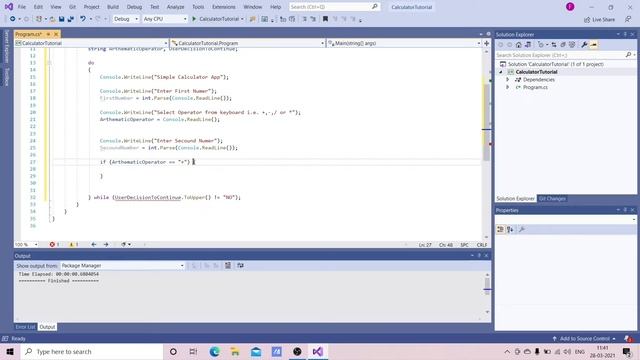Click the Properties wrench in Solution Explorer toolbar
This screenshot has width=640, height=360.
click(x=584, y=45)
